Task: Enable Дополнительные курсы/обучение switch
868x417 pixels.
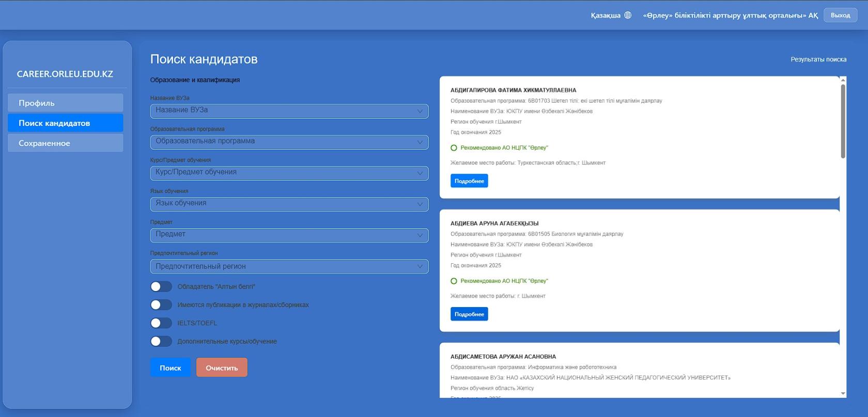Action: tap(161, 341)
